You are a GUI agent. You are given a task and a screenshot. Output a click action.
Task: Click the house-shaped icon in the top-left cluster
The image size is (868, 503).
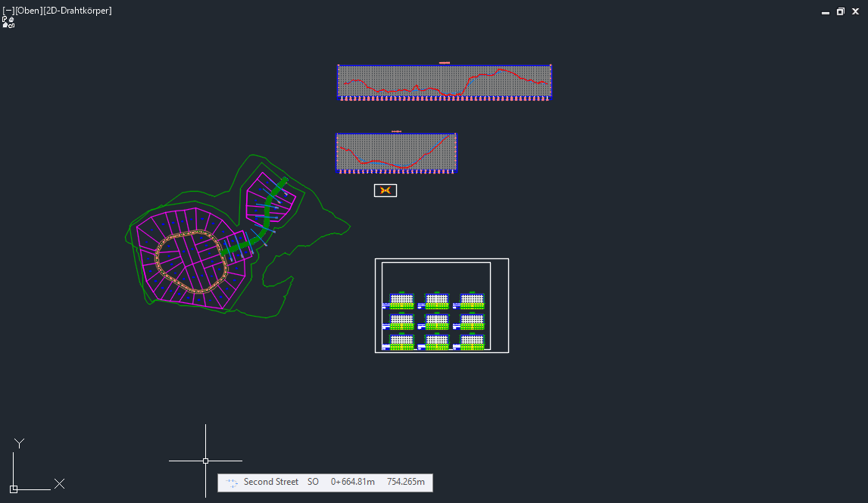coord(5,23)
